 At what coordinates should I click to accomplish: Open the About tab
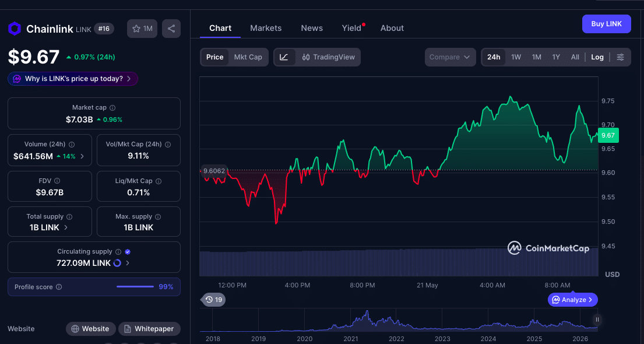pyautogui.click(x=392, y=28)
